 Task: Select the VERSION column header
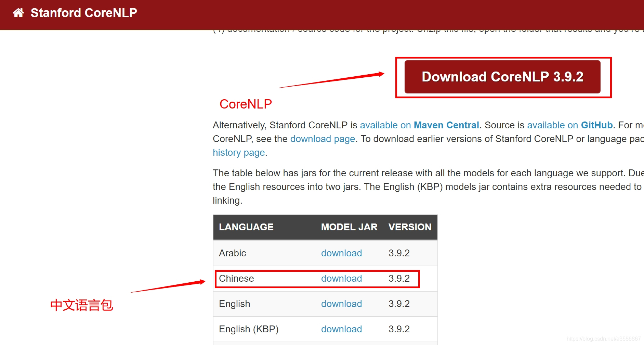410,227
